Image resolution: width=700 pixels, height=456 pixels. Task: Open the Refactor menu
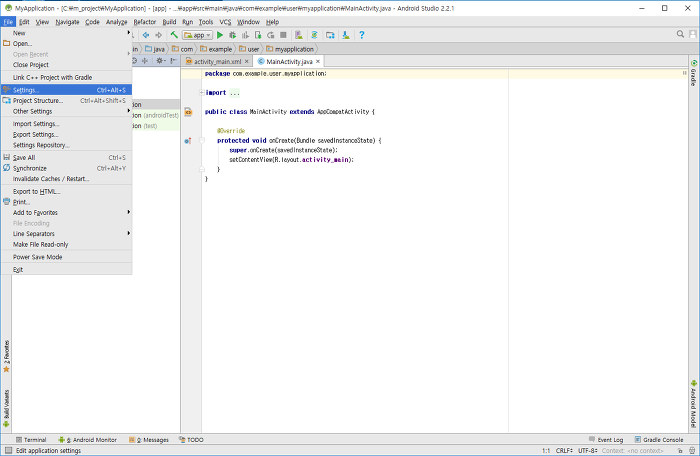pos(145,22)
